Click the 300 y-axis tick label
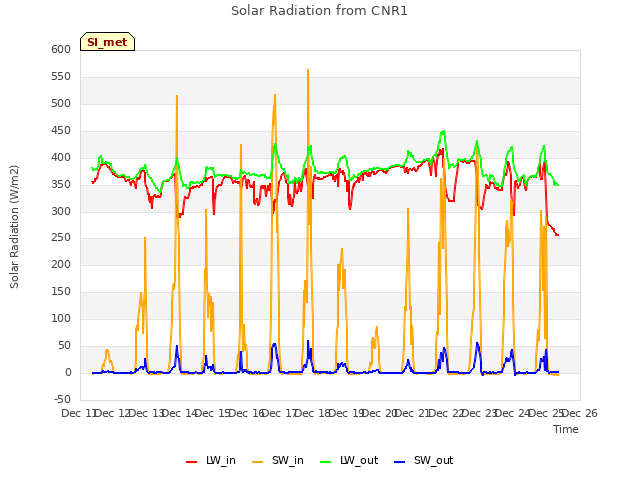Viewport: 640px width, 480px height. (61, 211)
